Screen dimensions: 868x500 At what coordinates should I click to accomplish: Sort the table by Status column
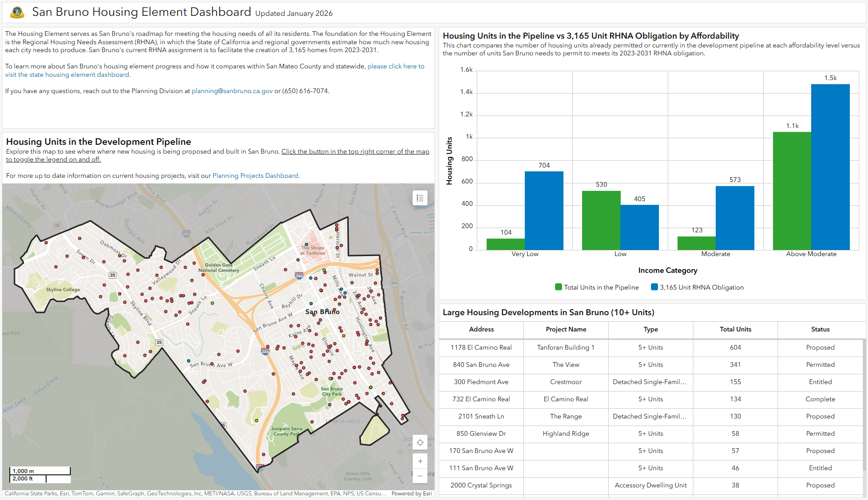pyautogui.click(x=821, y=330)
